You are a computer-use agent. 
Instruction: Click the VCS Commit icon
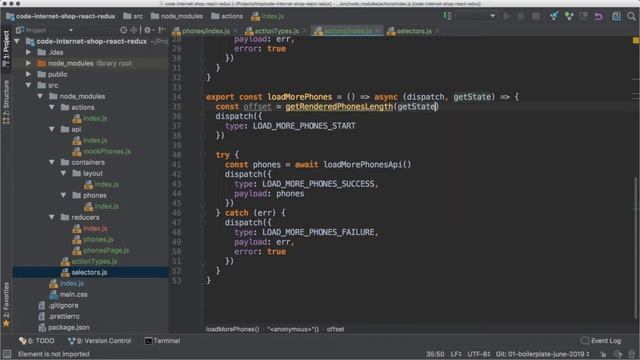click(569, 16)
